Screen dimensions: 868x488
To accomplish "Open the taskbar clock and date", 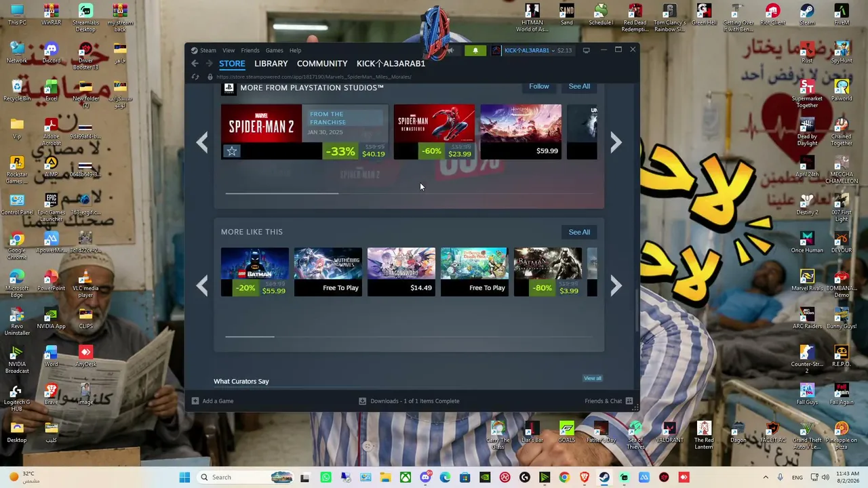I will tap(847, 477).
